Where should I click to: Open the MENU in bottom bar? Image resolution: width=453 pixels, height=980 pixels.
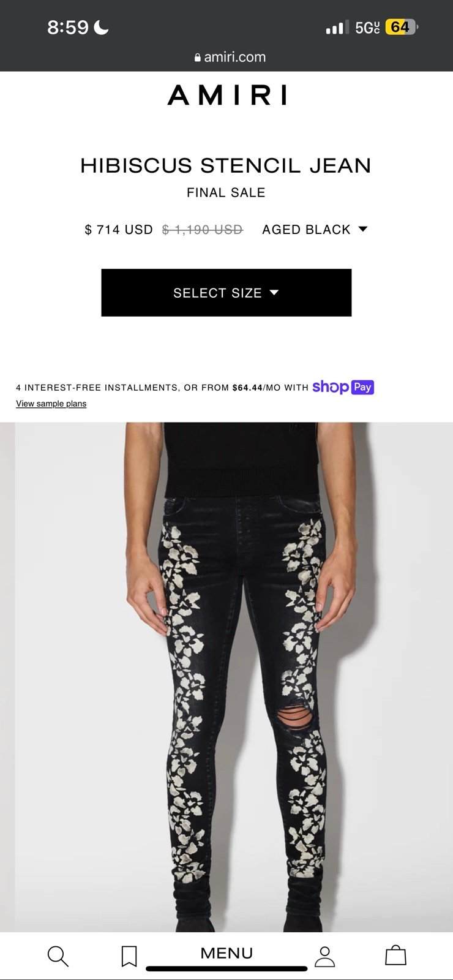tap(226, 953)
